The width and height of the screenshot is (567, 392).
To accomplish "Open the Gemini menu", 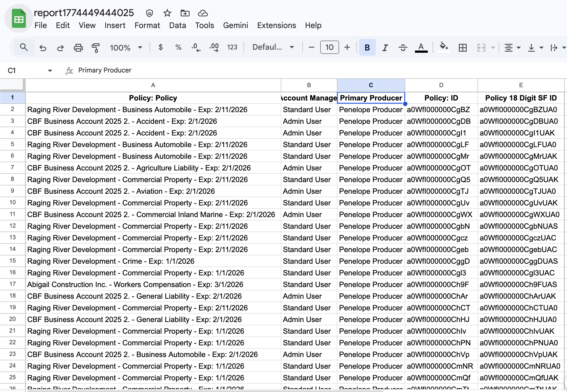I will click(x=235, y=25).
